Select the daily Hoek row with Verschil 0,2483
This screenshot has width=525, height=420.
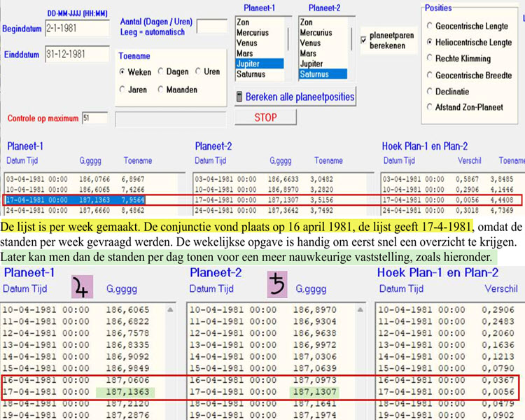(447, 321)
